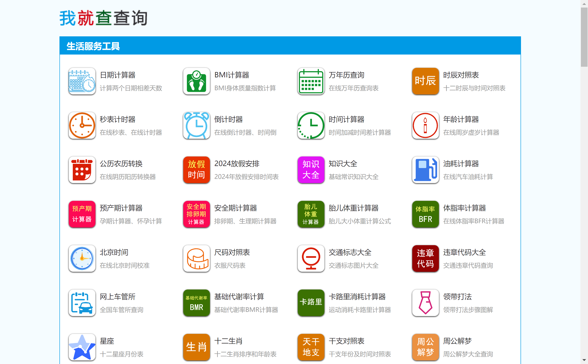The image size is (588, 364).
Task: Click description text 在线周岁虚岁计算器
Action: pos(471,132)
